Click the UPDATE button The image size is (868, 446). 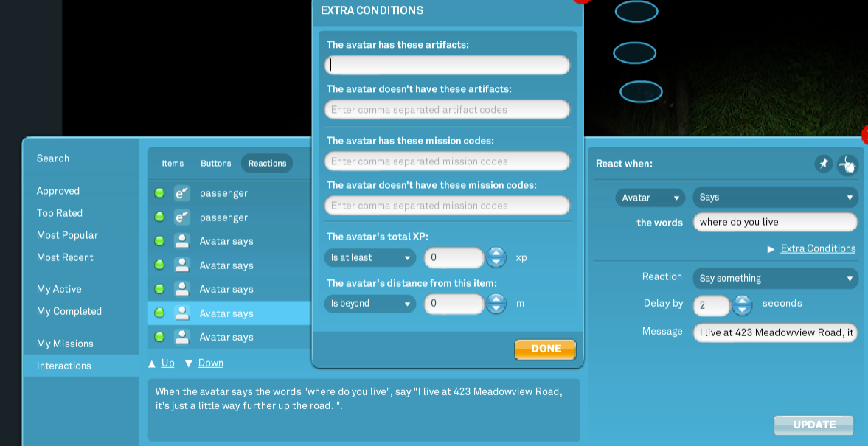813,425
